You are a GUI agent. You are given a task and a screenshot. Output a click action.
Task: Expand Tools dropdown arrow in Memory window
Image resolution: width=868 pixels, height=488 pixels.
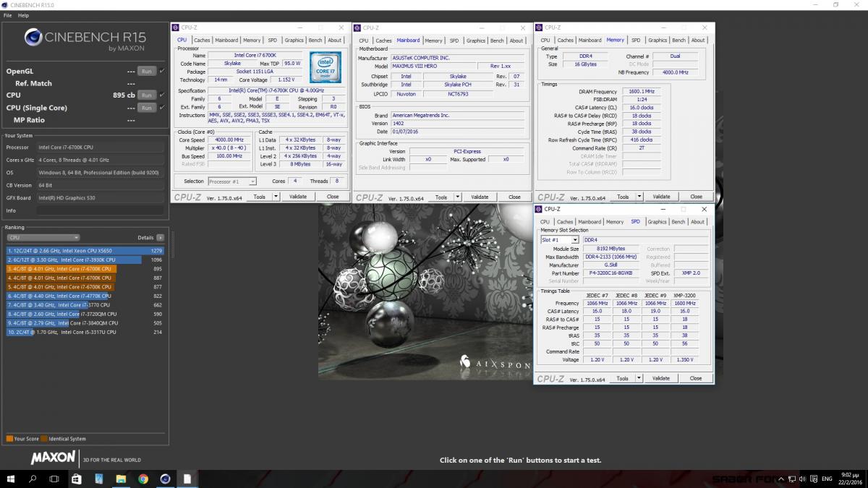(x=638, y=197)
